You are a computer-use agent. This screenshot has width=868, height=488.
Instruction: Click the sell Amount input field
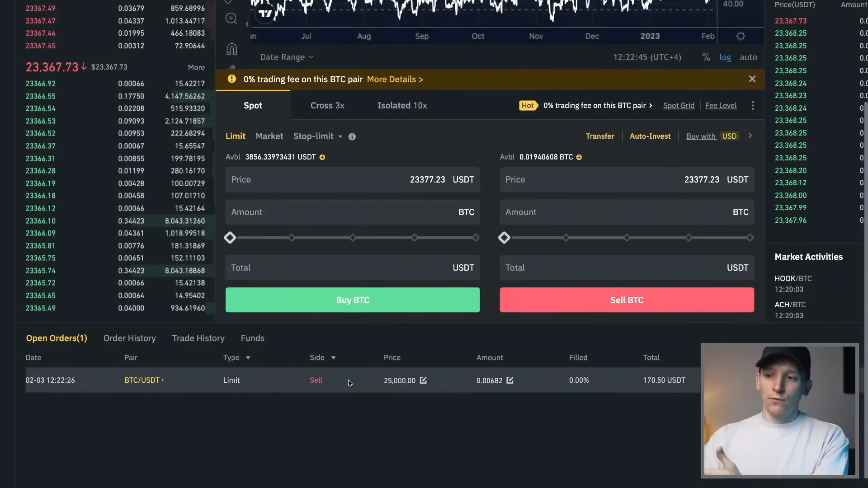[627, 212]
